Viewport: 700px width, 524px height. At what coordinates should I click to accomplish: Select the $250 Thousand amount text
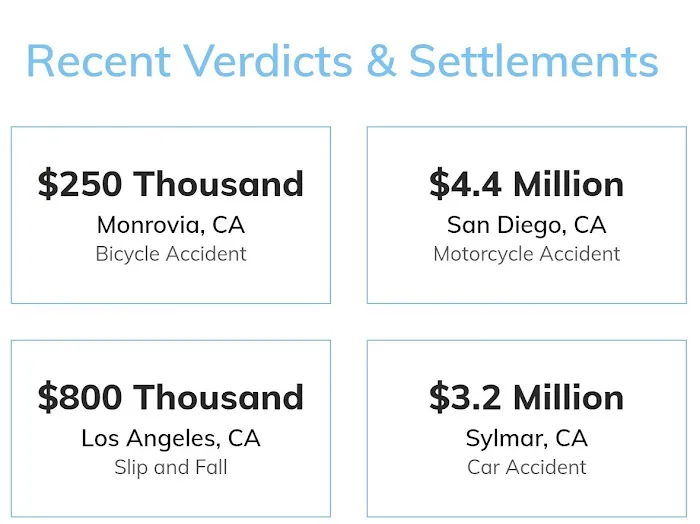(x=171, y=184)
